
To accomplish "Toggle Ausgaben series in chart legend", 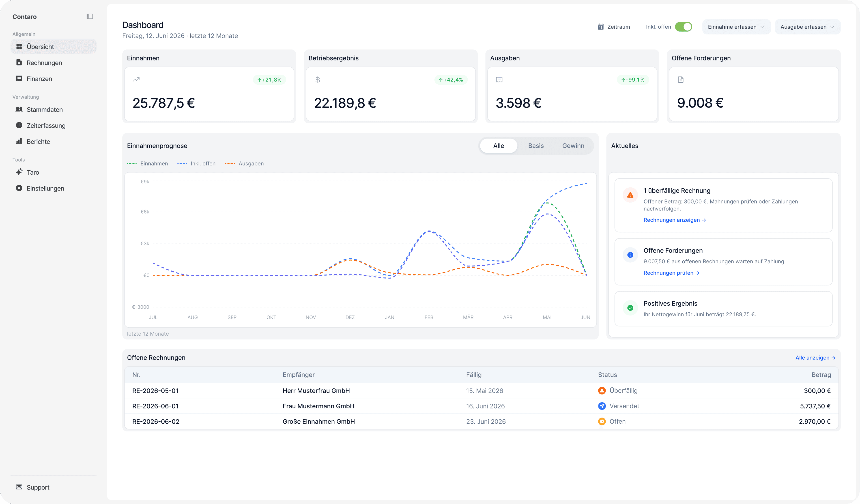I will click(244, 163).
